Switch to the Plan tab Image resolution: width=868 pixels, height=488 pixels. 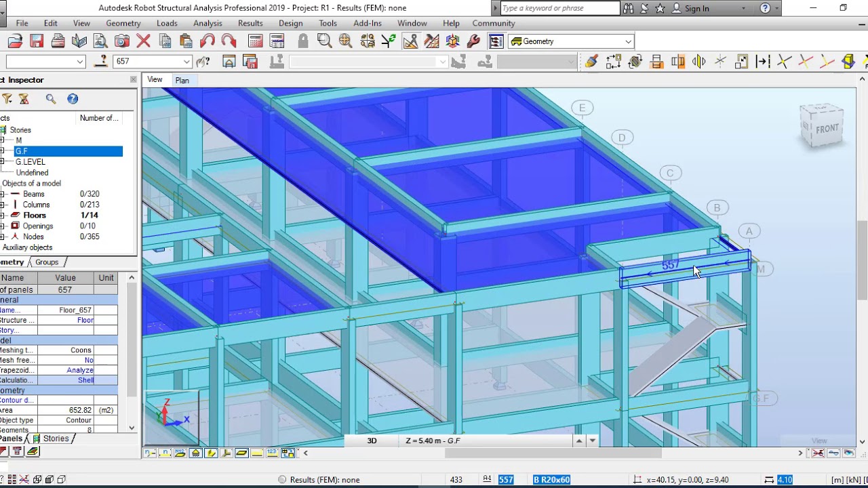point(182,81)
